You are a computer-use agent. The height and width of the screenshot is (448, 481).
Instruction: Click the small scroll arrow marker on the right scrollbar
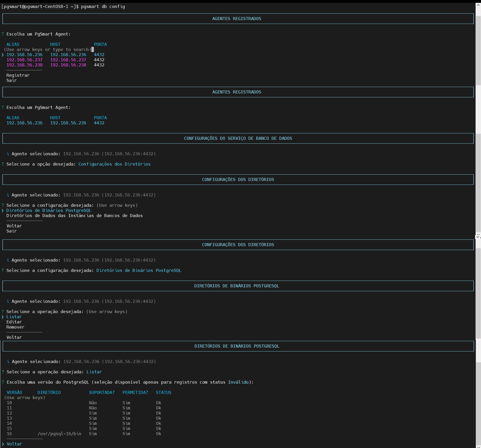pos(478,236)
